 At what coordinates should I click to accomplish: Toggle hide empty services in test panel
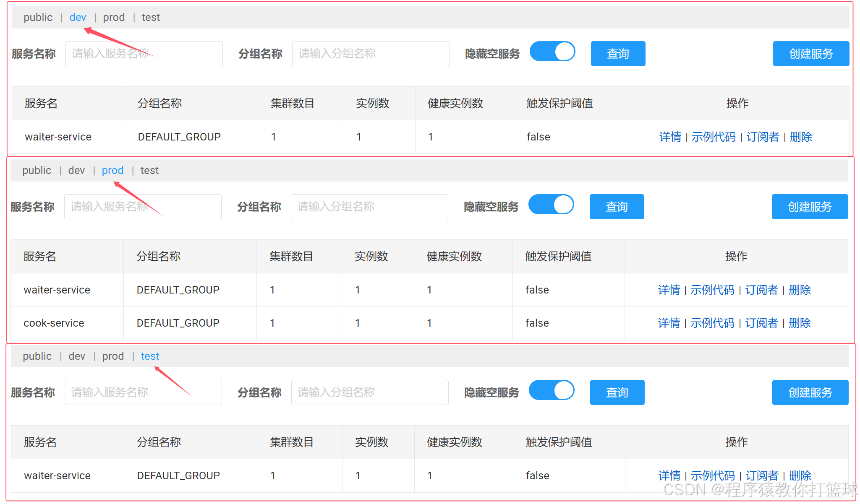pyautogui.click(x=551, y=390)
